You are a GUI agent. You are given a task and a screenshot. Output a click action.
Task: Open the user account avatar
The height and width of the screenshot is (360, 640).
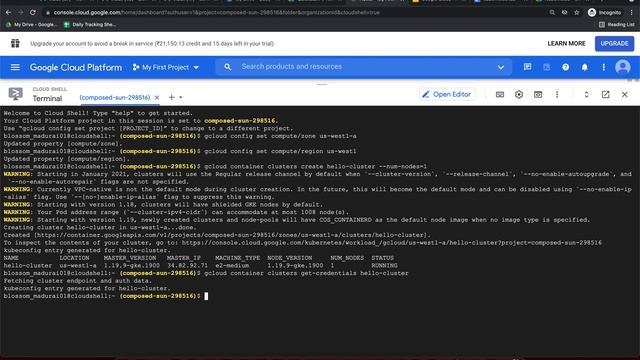pos(622,67)
